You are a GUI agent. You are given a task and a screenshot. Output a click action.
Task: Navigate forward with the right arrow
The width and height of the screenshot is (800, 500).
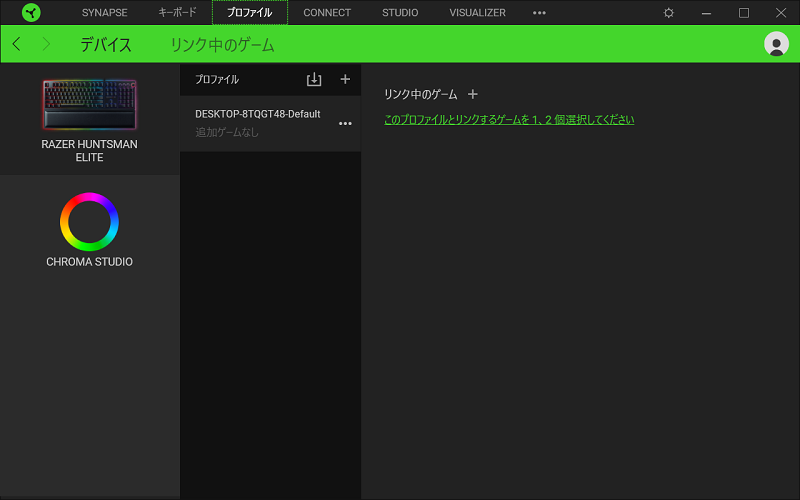point(46,44)
